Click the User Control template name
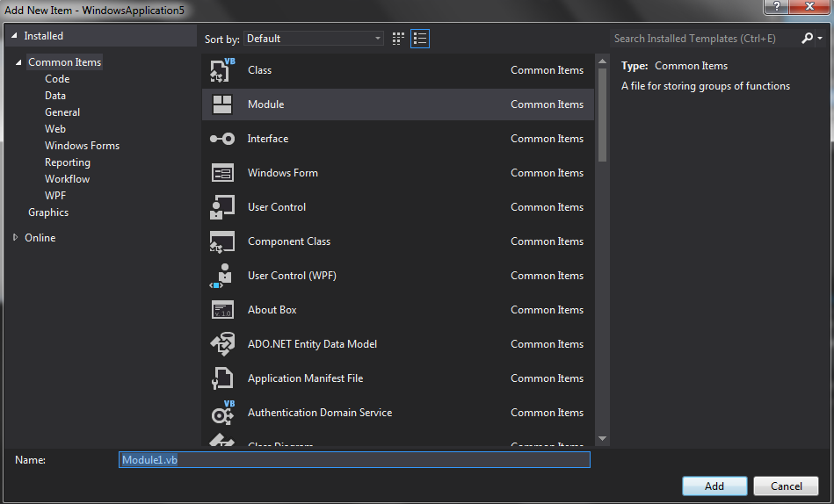This screenshot has width=834, height=504. click(277, 207)
